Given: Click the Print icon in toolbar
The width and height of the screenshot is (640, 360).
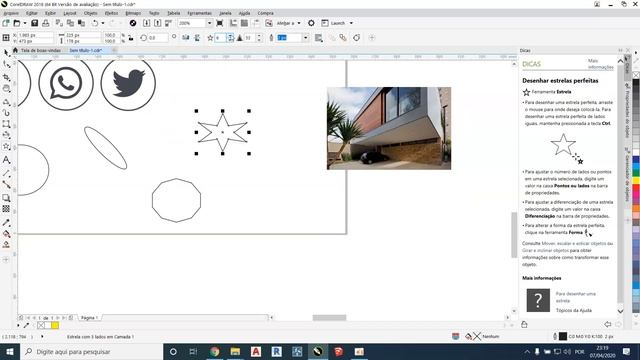Looking at the screenshot, I should tap(46, 23).
